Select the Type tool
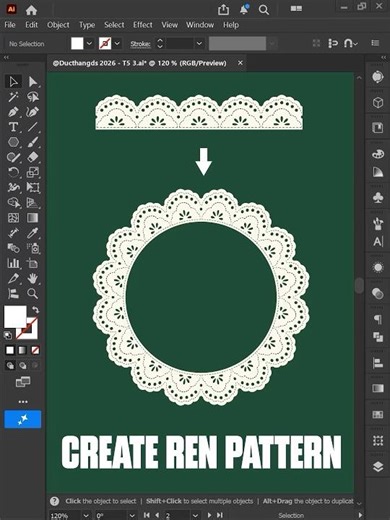The height and width of the screenshot is (520, 390). coord(13,127)
